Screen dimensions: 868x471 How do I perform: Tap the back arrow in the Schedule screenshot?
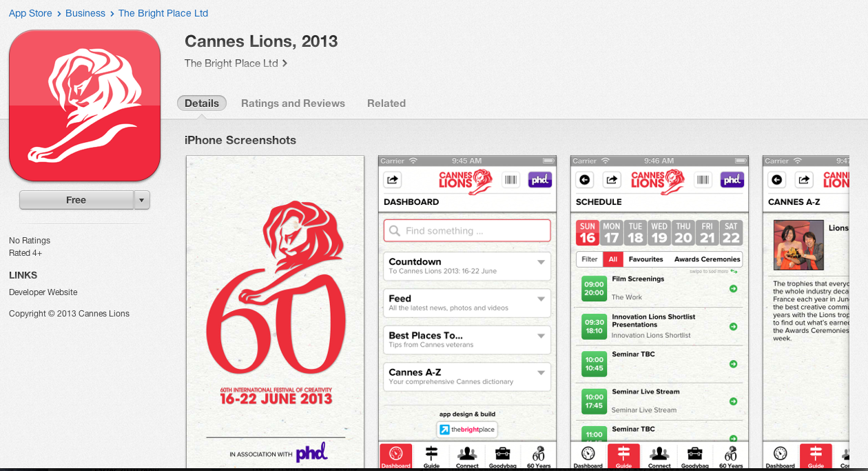click(x=585, y=180)
